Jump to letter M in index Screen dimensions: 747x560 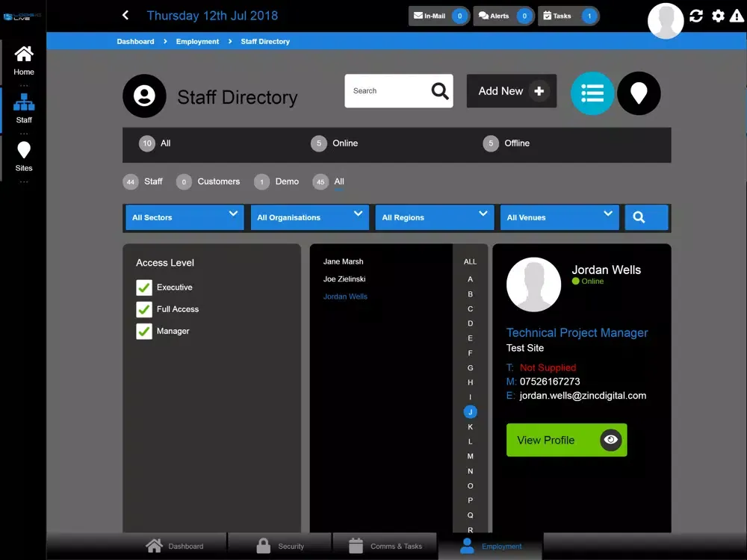coord(470,456)
